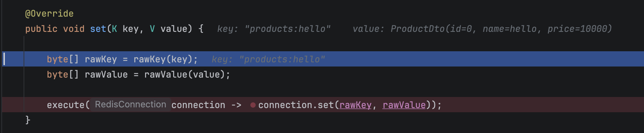Click the RedisConnection inlay type hint
The image size is (644, 133).
tap(130, 105)
